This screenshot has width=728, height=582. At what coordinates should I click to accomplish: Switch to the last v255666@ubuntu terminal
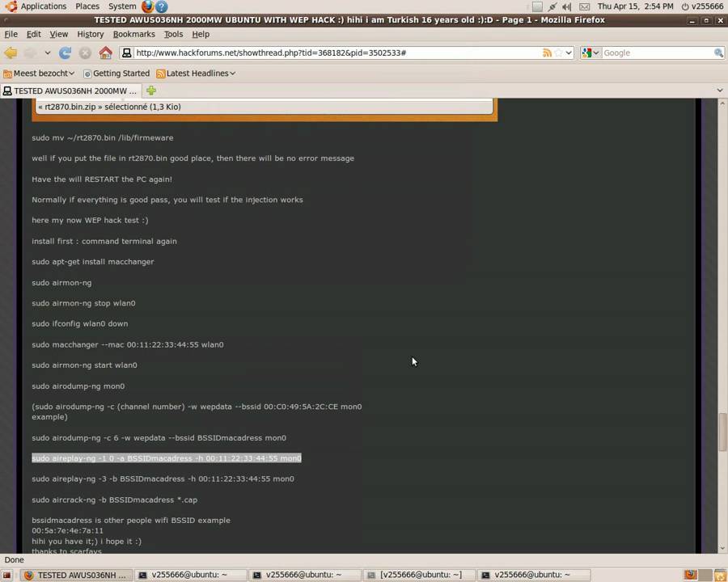(x=534, y=575)
